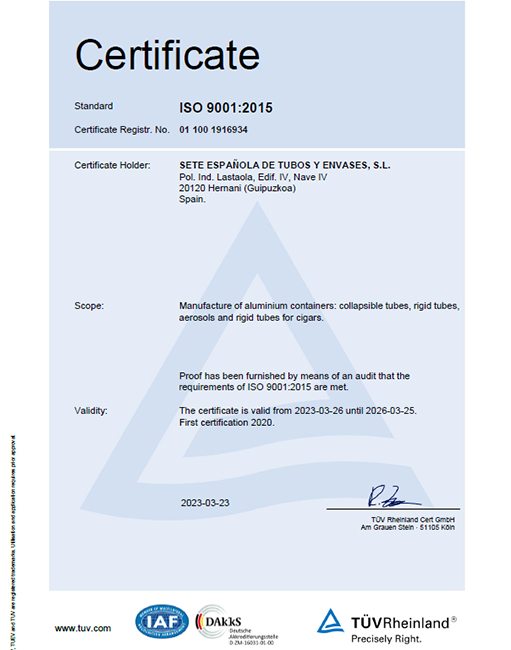The image size is (511, 650).
Task: Click the Certificate Holder label
Action: point(112,165)
